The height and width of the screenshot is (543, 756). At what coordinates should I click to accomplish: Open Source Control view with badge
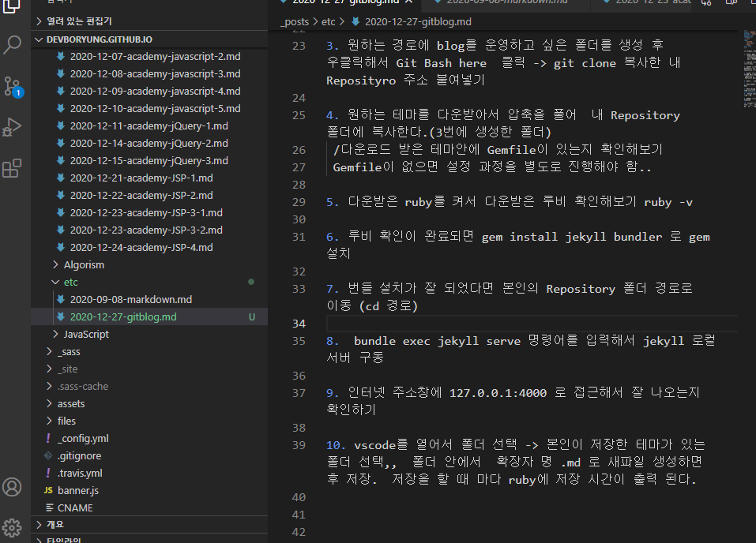[x=12, y=86]
